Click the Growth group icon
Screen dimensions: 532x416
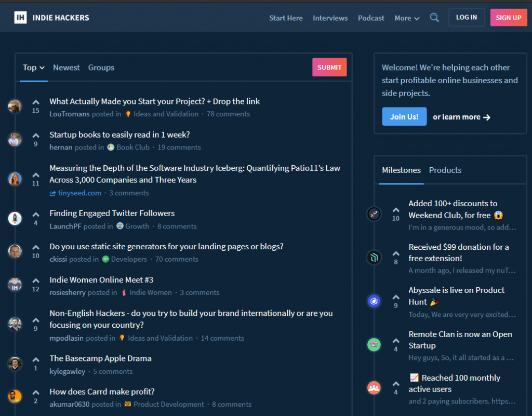pos(120,226)
